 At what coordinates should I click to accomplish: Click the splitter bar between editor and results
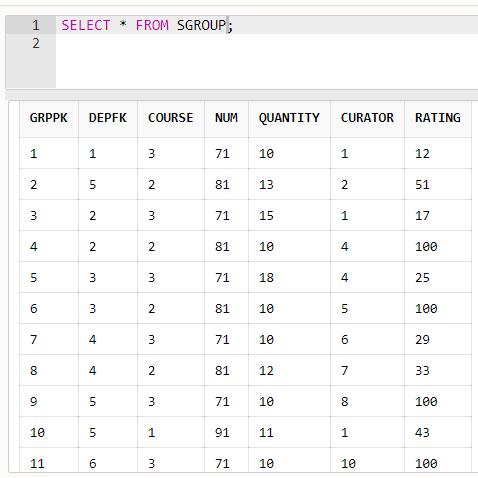tap(242, 95)
